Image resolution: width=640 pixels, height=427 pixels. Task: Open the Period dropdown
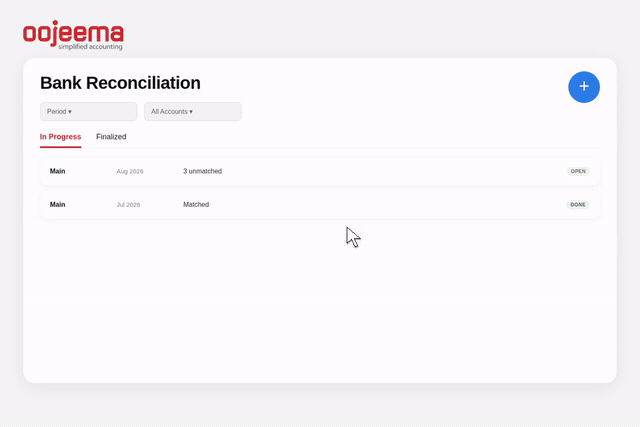tap(89, 111)
